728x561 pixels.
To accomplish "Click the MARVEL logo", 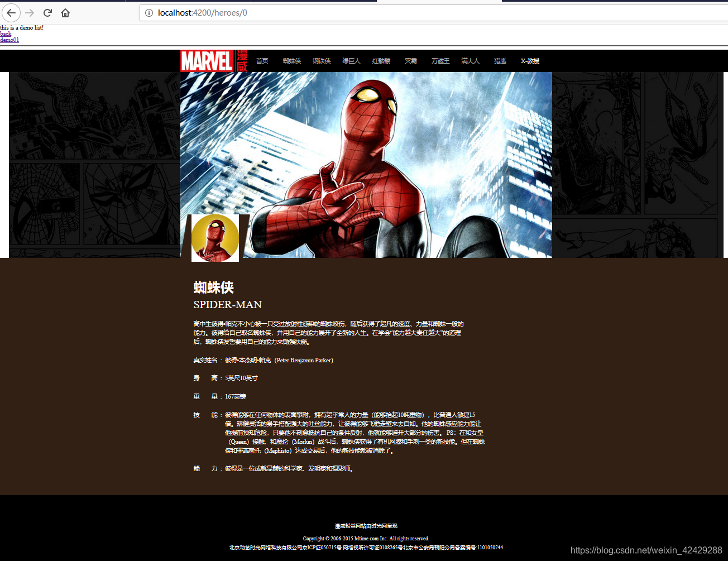I will tap(214, 61).
